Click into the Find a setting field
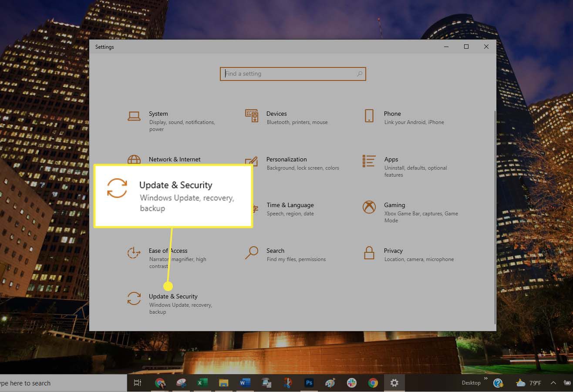 (x=293, y=74)
